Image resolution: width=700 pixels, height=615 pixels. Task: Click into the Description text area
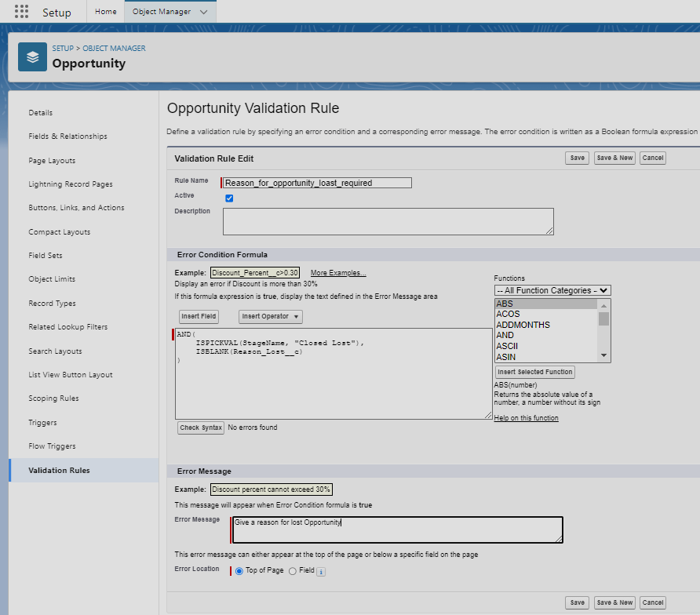388,221
